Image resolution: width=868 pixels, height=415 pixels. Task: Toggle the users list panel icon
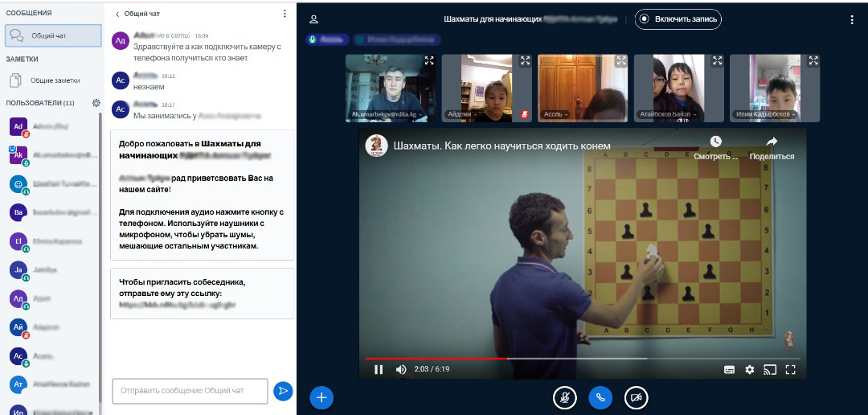(x=314, y=19)
